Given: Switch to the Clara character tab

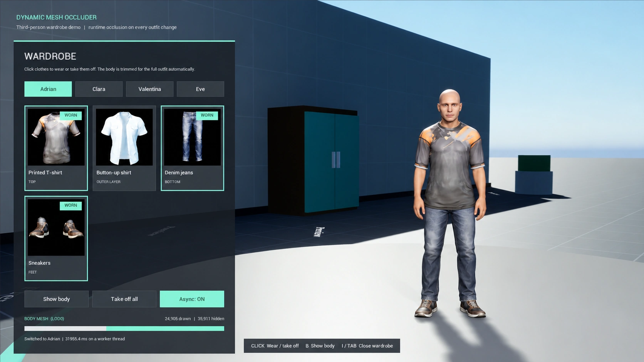Looking at the screenshot, I should click(99, 89).
